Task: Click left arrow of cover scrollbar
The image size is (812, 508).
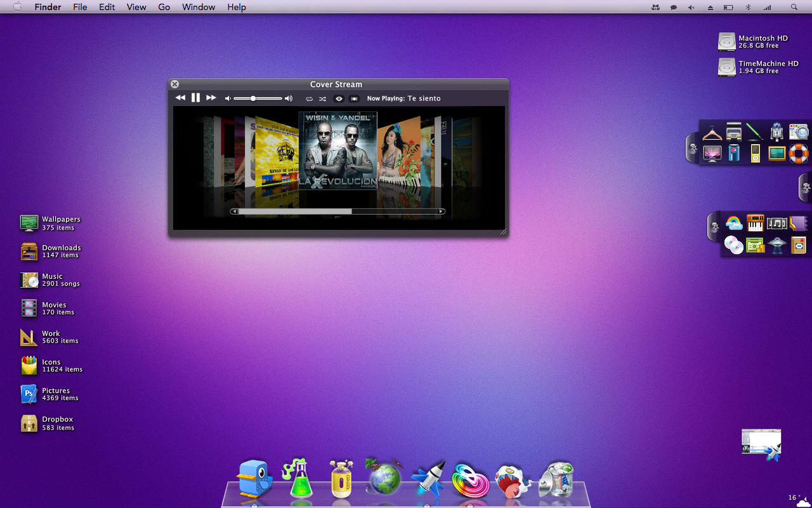Action: click(x=234, y=211)
